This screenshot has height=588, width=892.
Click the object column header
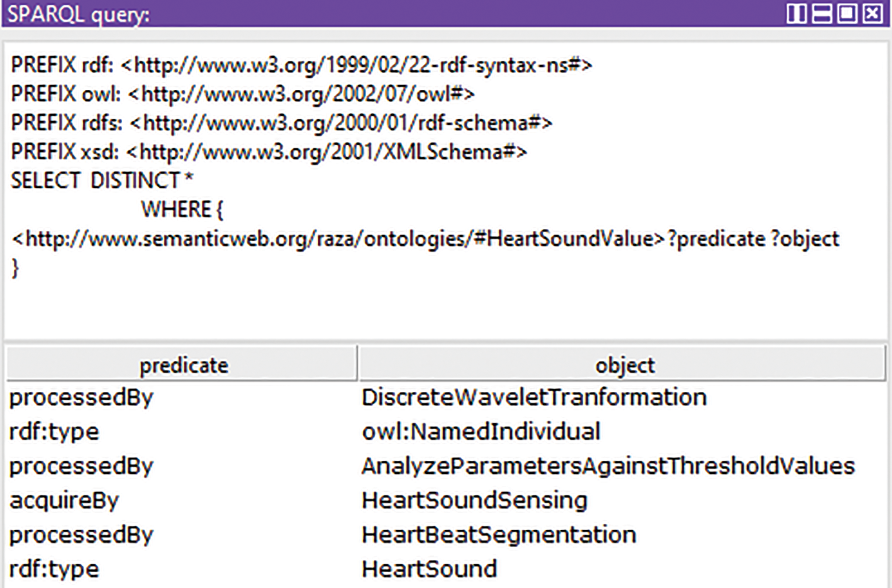click(x=624, y=365)
